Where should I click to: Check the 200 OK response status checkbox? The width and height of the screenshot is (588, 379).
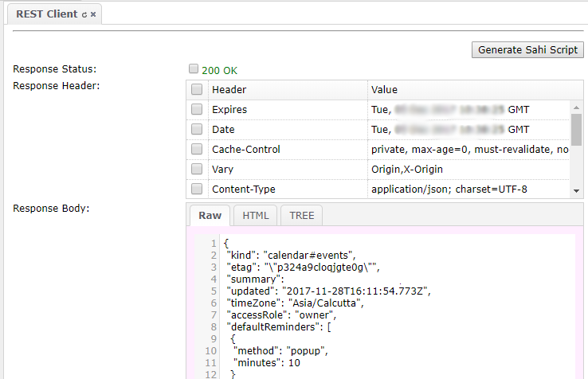[x=194, y=69]
